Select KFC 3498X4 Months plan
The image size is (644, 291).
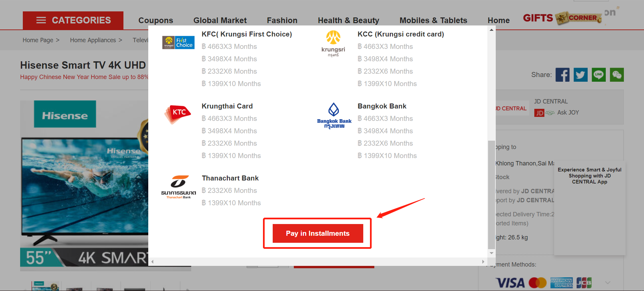pos(229,59)
